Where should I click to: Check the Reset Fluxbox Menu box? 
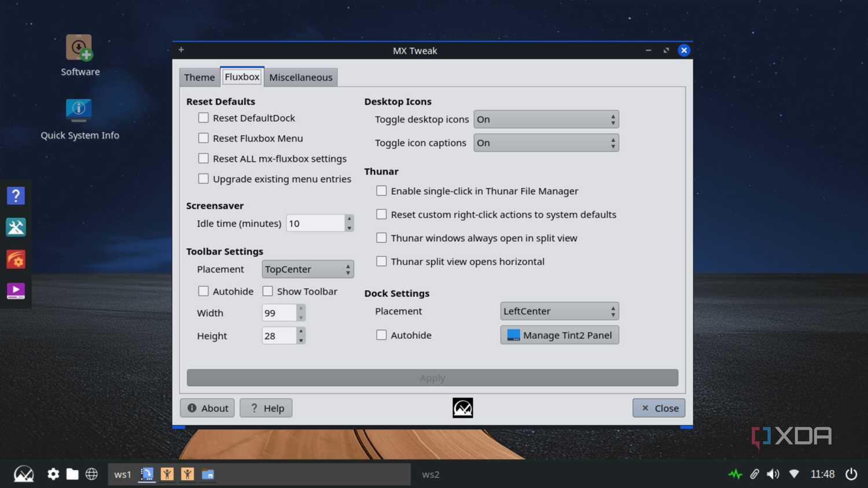point(203,138)
